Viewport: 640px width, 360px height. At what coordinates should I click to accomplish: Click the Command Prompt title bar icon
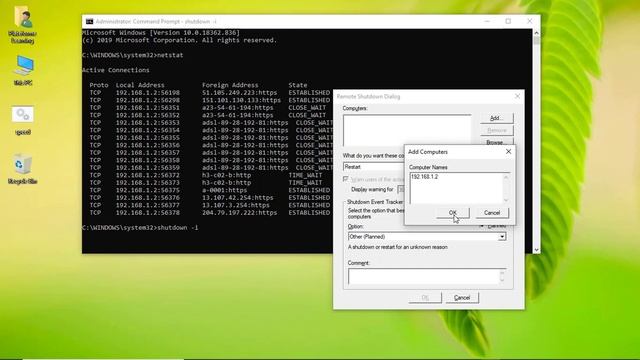tap(89, 21)
